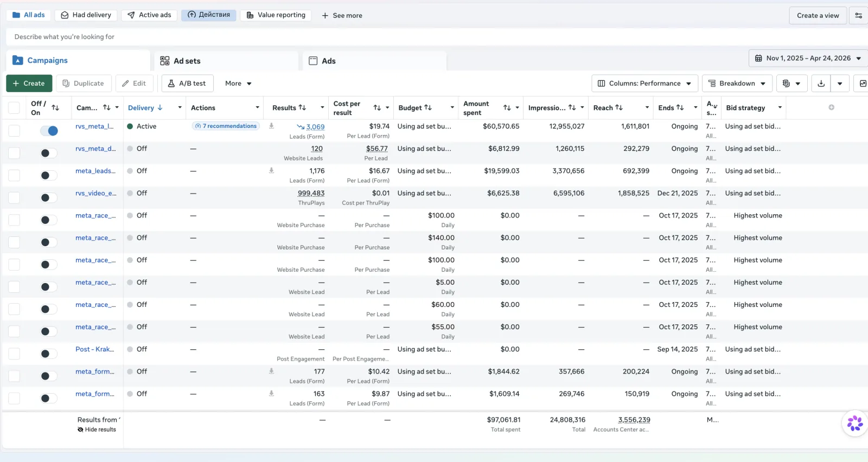The image size is (868, 462).
Task: Select the Value reporting view
Action: pyautogui.click(x=276, y=15)
